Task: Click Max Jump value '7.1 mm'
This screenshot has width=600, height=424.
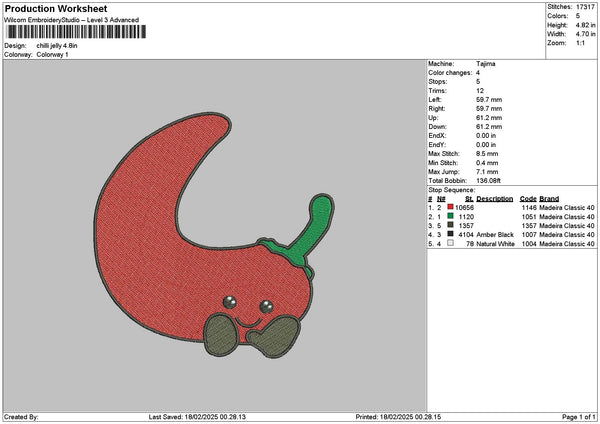Action: (487, 172)
